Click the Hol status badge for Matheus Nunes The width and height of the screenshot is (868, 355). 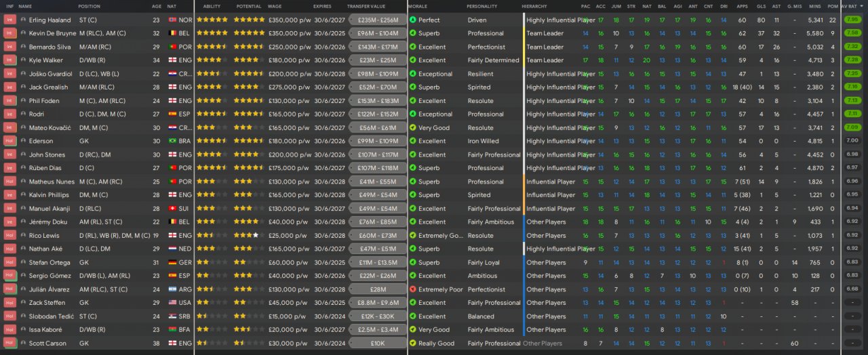tap(9, 182)
